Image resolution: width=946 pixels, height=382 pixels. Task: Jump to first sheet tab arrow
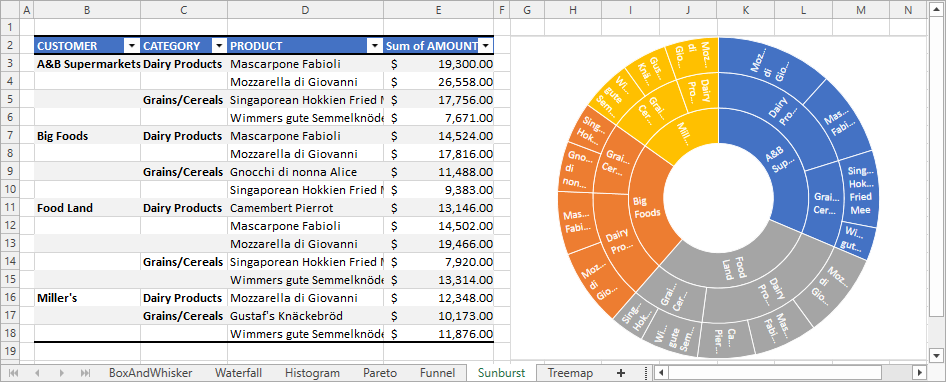(x=13, y=373)
